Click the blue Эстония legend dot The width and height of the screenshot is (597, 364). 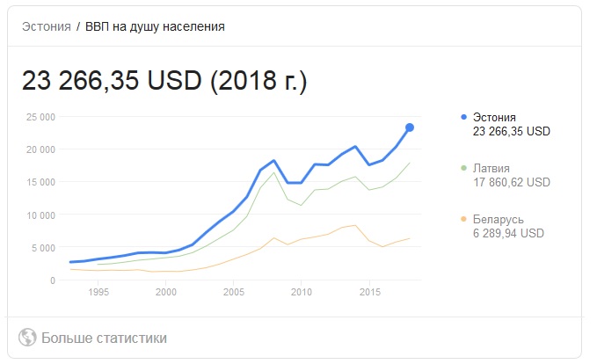463,117
